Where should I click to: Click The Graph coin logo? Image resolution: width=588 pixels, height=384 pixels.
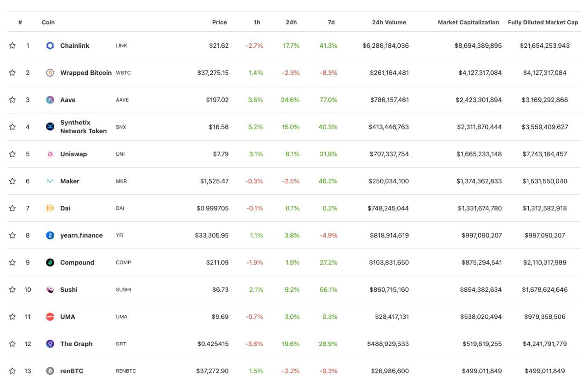click(x=50, y=344)
